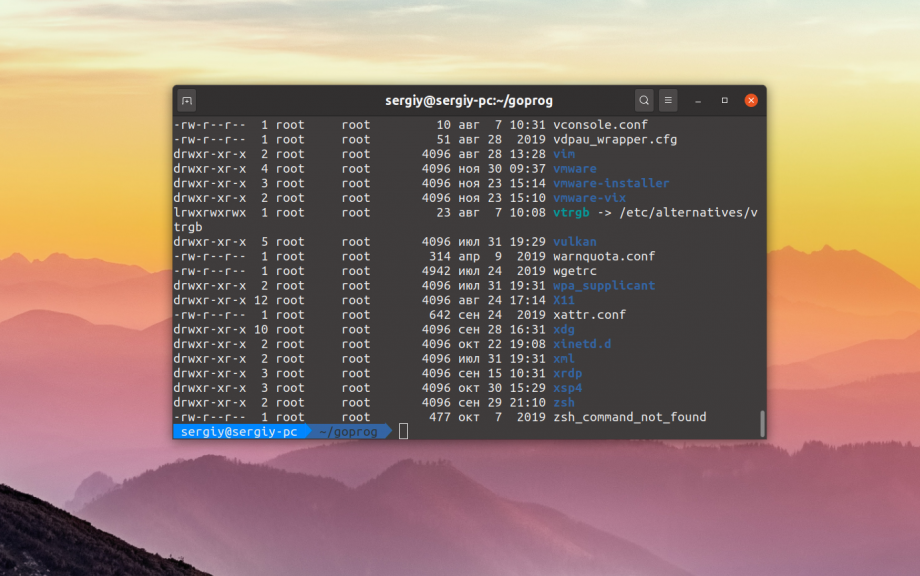The height and width of the screenshot is (576, 920).
Task: Click the zsh_command_not_found file name
Action: click(629, 417)
